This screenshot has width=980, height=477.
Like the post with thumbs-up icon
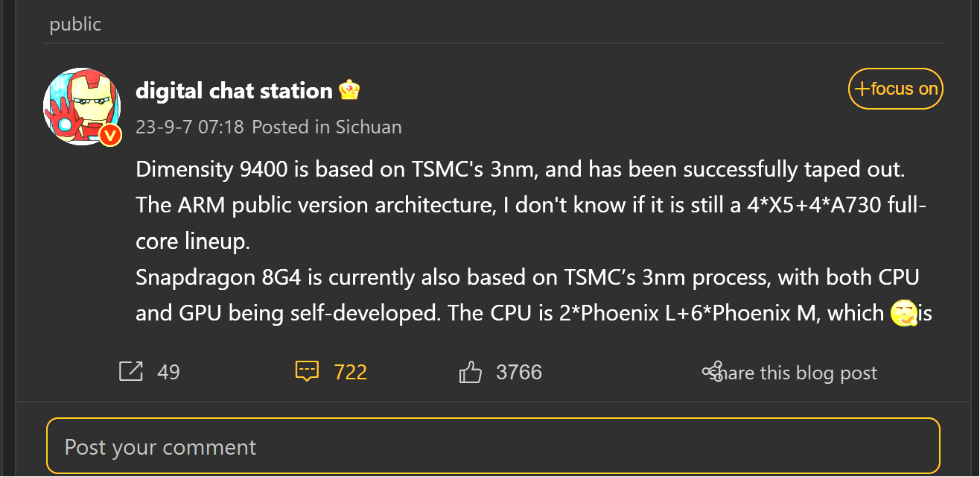click(471, 371)
